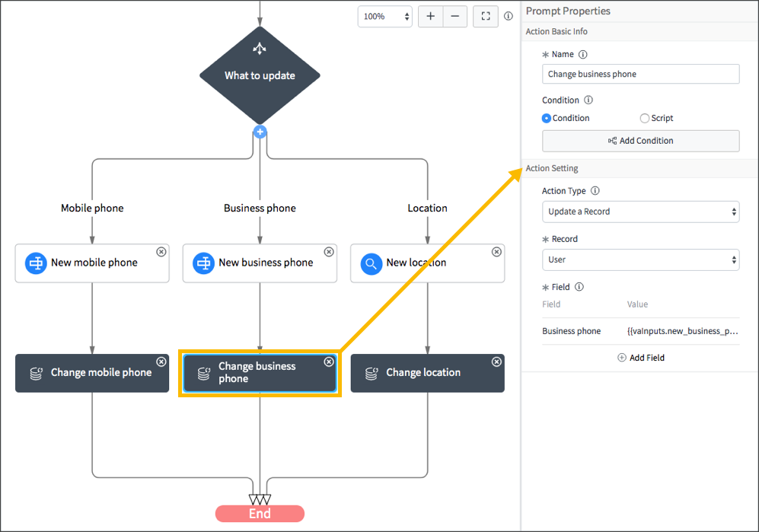Click inside the Name input field

coord(640,74)
